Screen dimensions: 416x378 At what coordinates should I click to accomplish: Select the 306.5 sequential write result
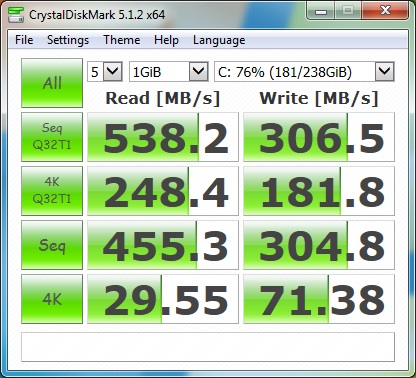[319, 137]
